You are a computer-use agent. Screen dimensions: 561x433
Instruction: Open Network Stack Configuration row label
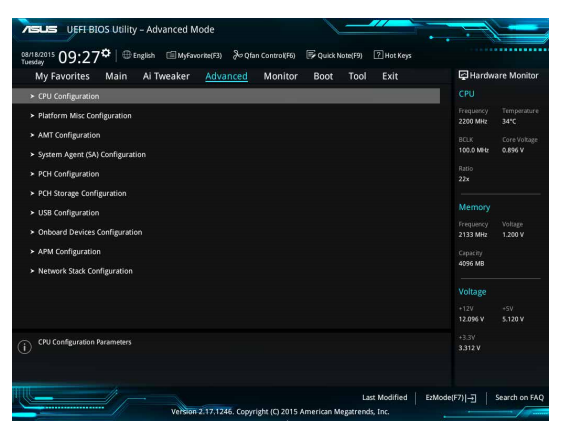[85, 271]
